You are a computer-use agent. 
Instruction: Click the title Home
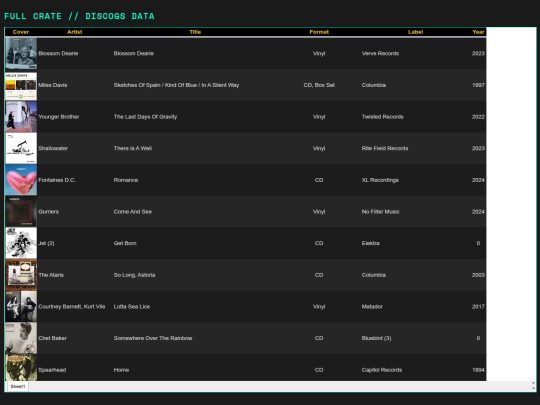121,370
